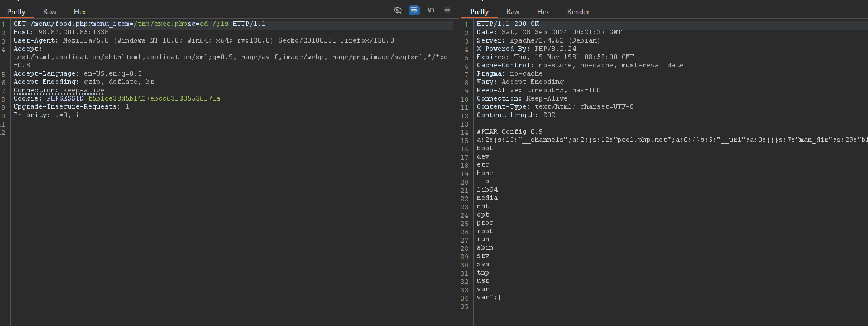Click the boot directory entry
This screenshot has height=326, width=868.
click(x=485, y=149)
